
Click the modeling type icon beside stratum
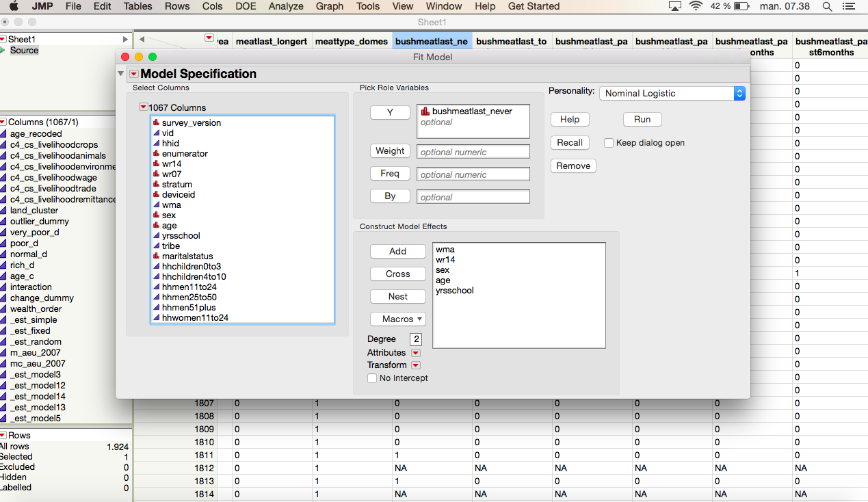(x=156, y=184)
